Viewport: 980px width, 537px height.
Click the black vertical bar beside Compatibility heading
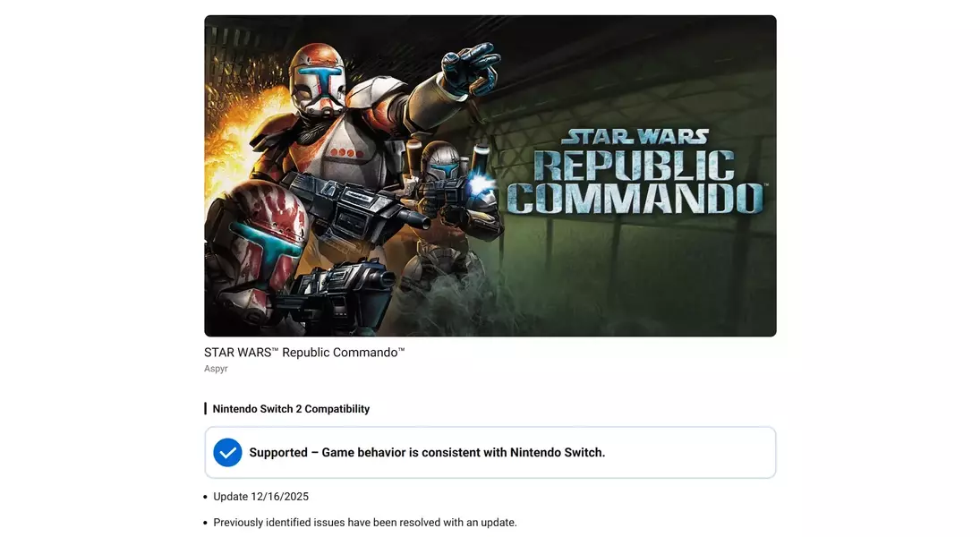click(x=206, y=409)
